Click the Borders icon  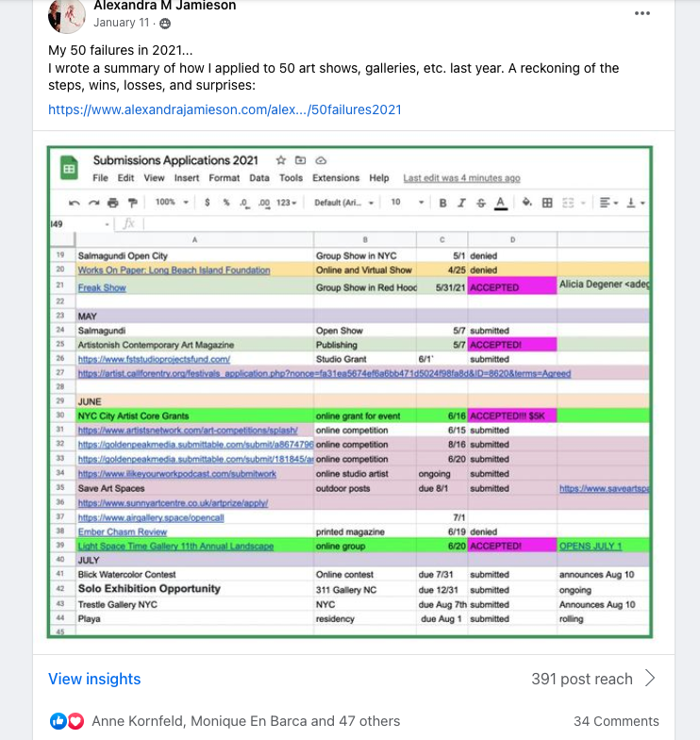point(547,203)
